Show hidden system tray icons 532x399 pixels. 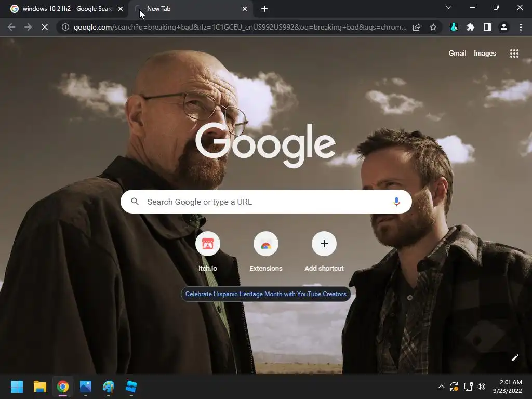(441, 387)
